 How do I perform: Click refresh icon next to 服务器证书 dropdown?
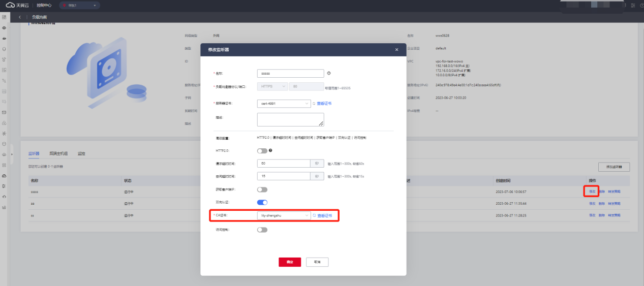point(314,104)
